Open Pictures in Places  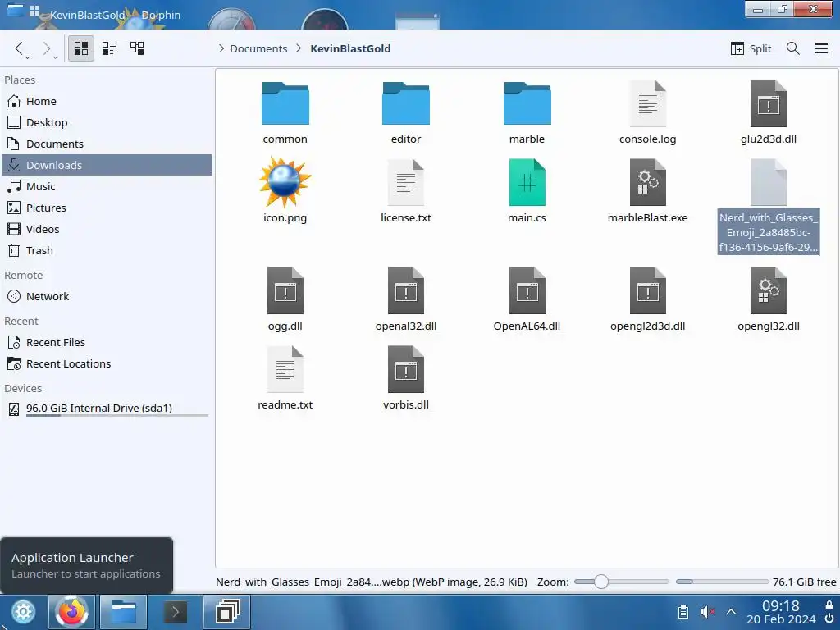(107, 208)
